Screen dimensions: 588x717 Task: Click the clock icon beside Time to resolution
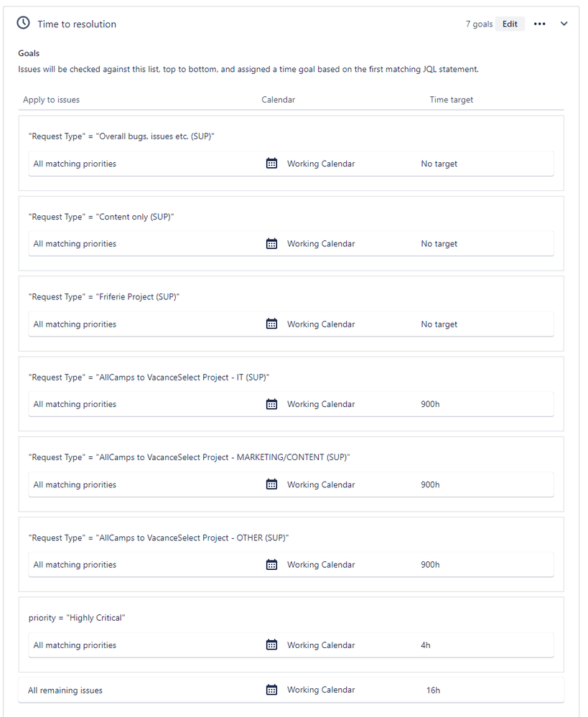[22, 23]
